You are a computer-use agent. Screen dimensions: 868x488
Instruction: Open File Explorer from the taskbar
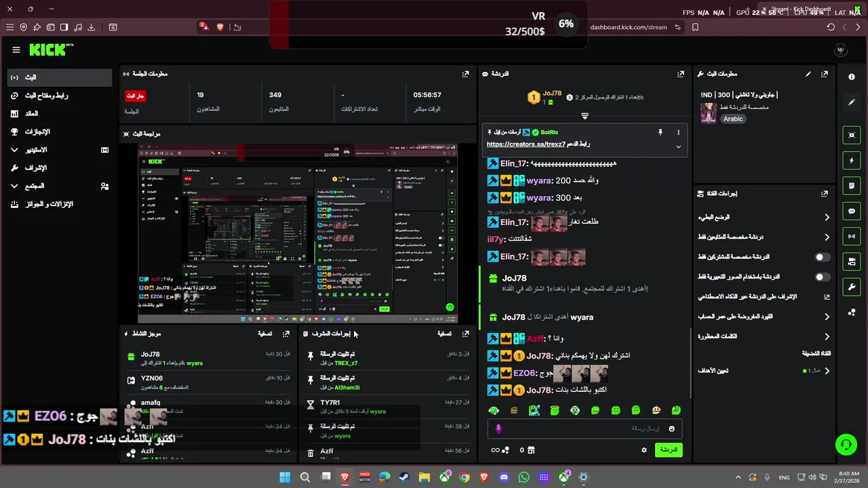click(x=424, y=477)
